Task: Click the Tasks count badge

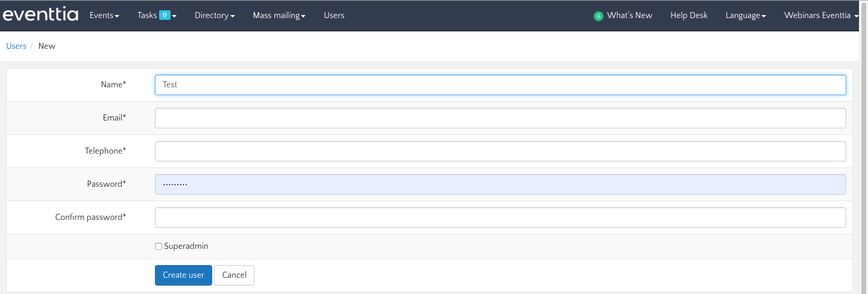Action: coord(165,15)
